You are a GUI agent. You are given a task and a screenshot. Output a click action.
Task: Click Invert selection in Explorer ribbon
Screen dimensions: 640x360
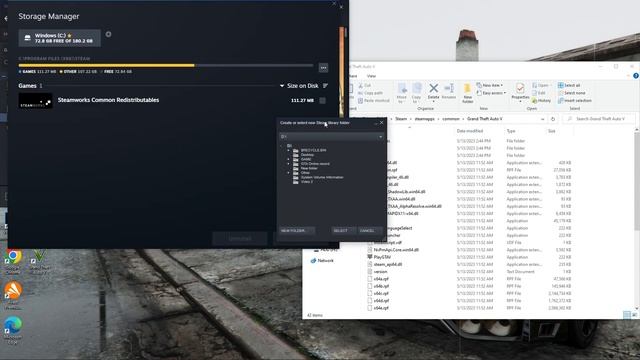point(575,100)
